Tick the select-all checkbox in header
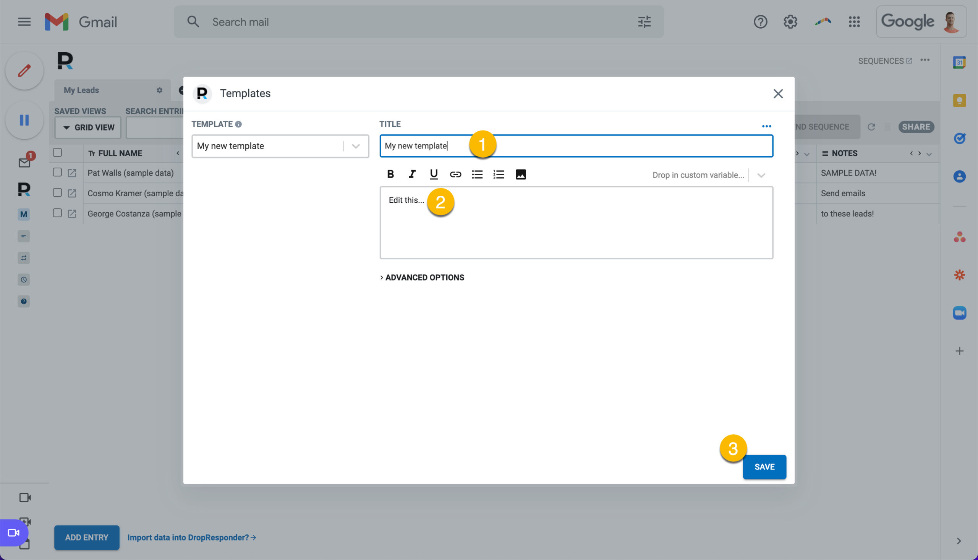978x560 pixels. 57,152
